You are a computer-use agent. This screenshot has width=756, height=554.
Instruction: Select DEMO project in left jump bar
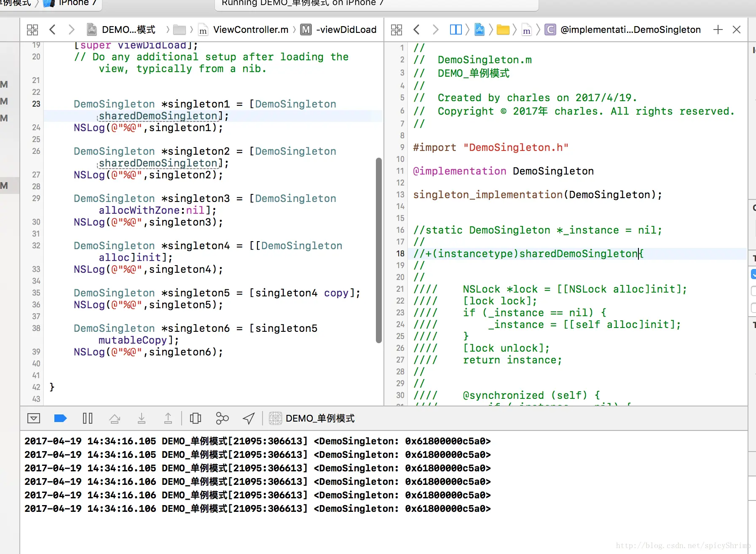(x=121, y=30)
